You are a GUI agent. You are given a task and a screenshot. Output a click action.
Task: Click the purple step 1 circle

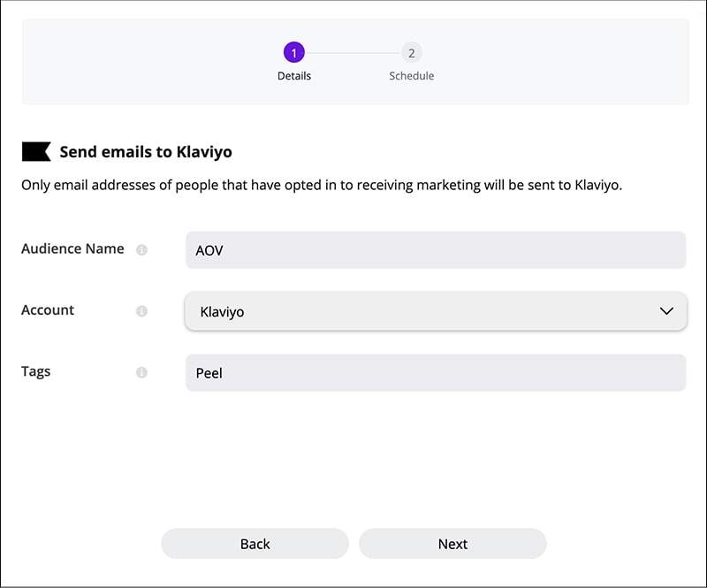coord(294,53)
